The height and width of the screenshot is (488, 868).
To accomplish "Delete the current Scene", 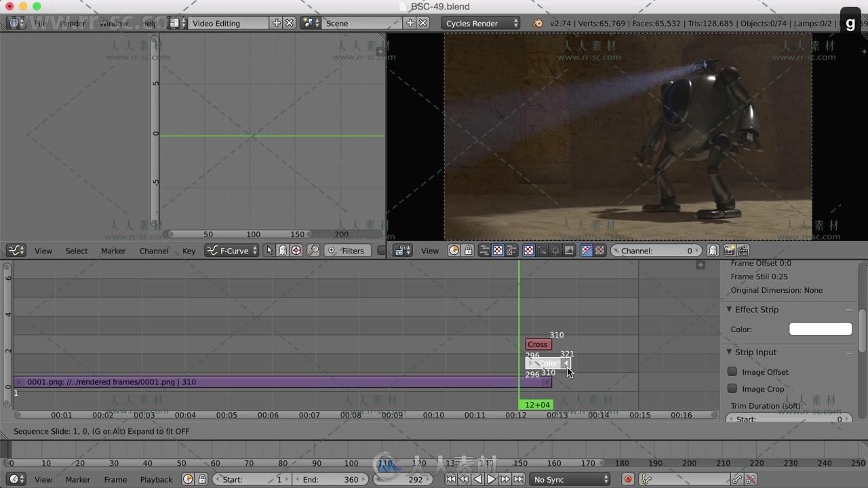I will point(423,23).
